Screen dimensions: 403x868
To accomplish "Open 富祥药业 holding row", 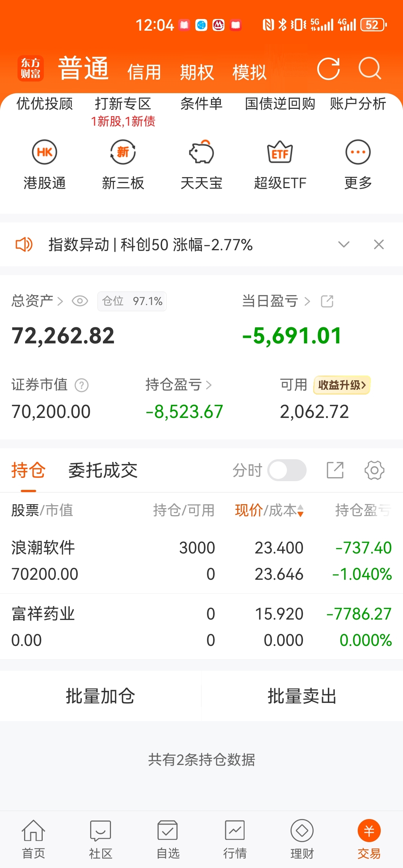I will tap(201, 627).
